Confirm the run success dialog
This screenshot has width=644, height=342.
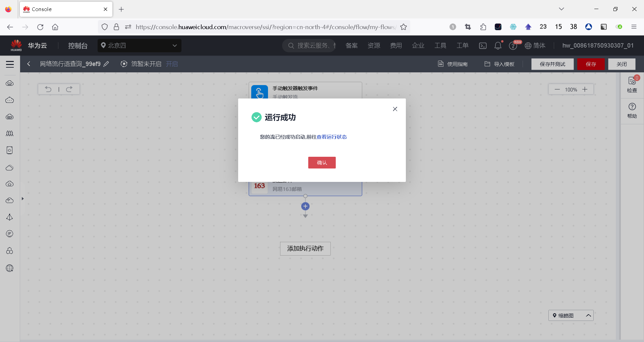coord(322,162)
